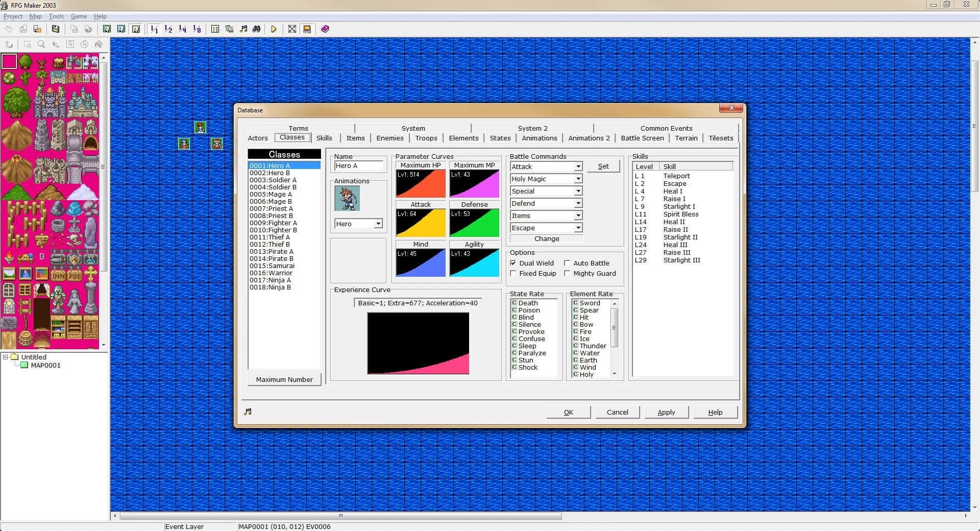Select the Zoom tool in the map toolbar

point(41,44)
